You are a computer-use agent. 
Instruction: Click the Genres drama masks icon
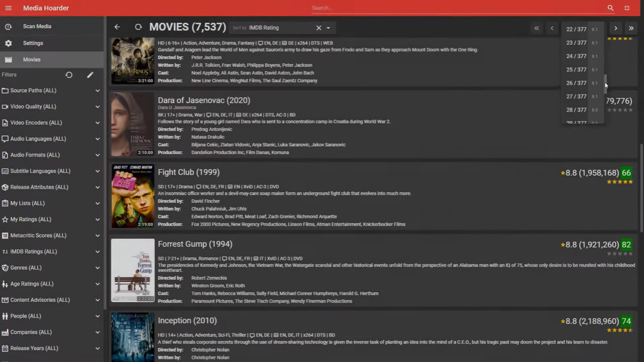[5, 268]
